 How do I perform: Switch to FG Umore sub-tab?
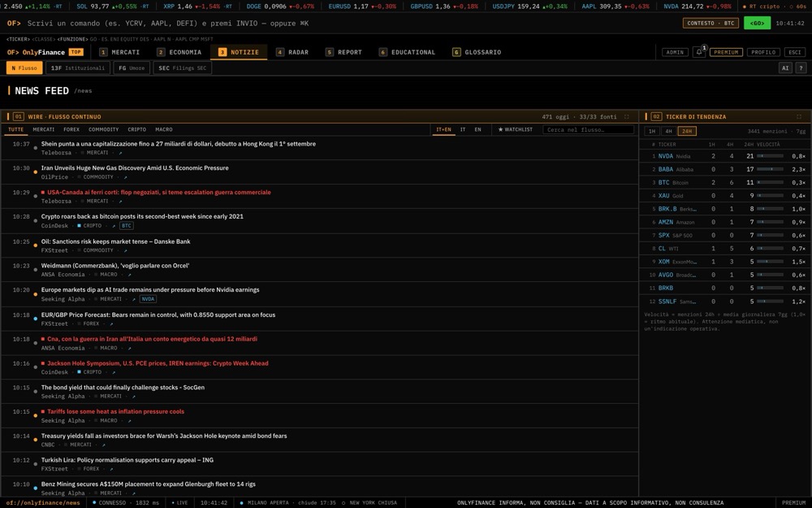click(132, 68)
